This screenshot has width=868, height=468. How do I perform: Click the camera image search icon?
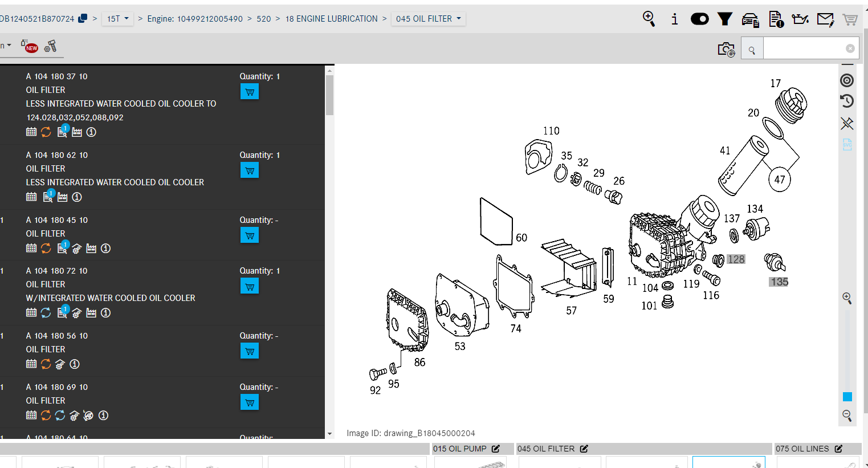coord(726,50)
